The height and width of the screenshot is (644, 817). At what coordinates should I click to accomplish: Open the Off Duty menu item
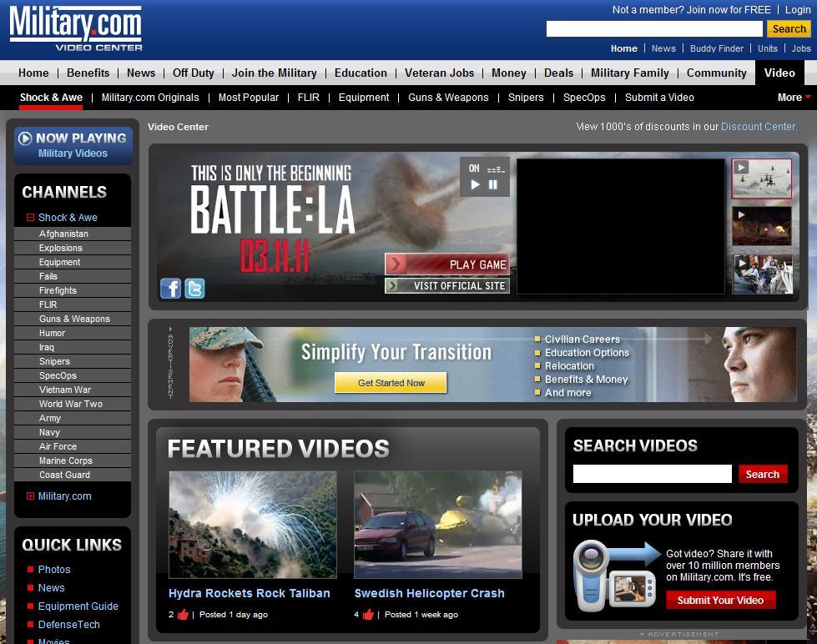[194, 73]
